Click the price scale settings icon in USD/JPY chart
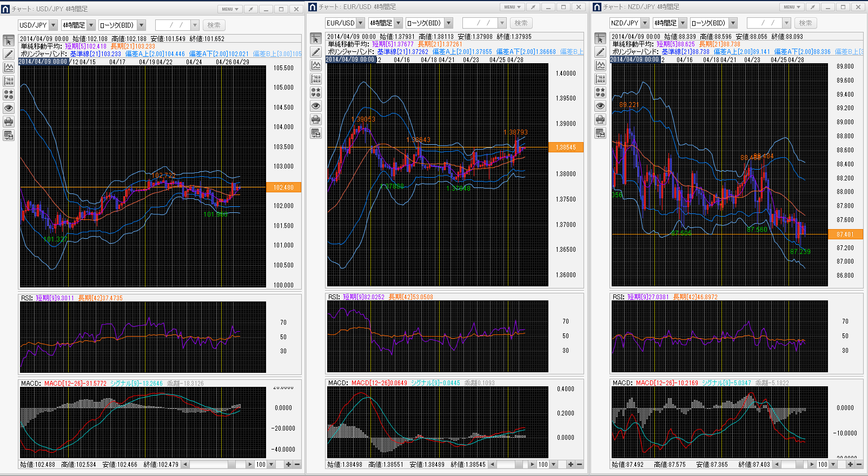This screenshot has width=868, height=476. pyautogui.click(x=9, y=81)
